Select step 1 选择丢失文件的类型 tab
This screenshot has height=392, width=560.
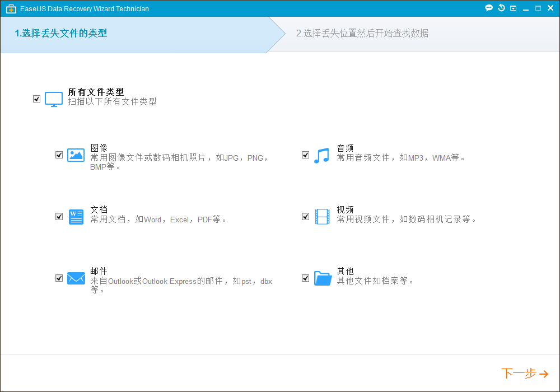pyautogui.click(x=60, y=34)
